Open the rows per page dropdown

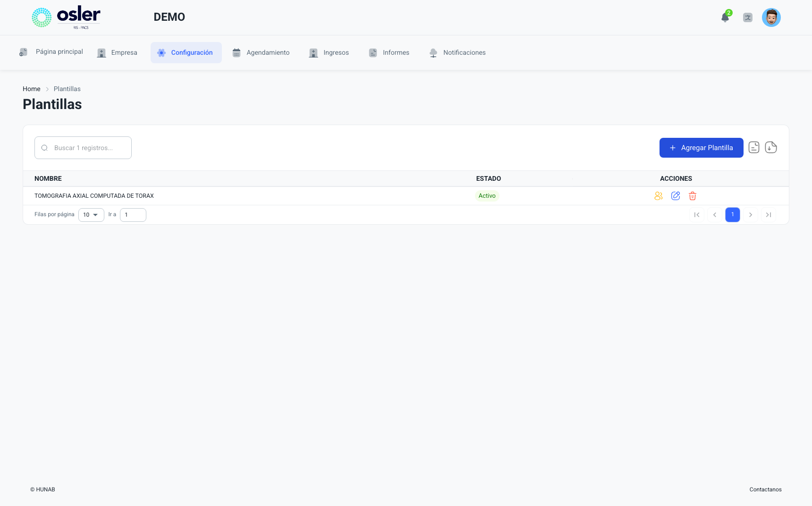[x=91, y=215]
